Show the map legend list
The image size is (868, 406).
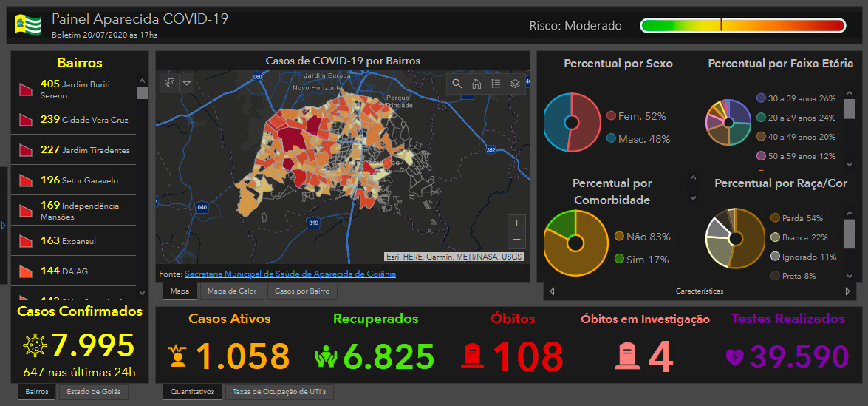[496, 84]
